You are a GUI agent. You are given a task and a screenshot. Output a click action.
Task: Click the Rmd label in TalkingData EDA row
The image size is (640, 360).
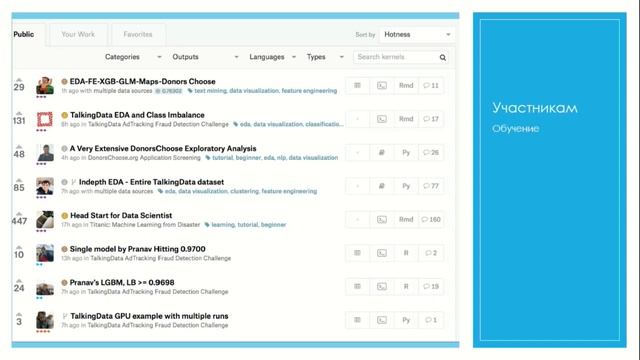pyautogui.click(x=406, y=119)
